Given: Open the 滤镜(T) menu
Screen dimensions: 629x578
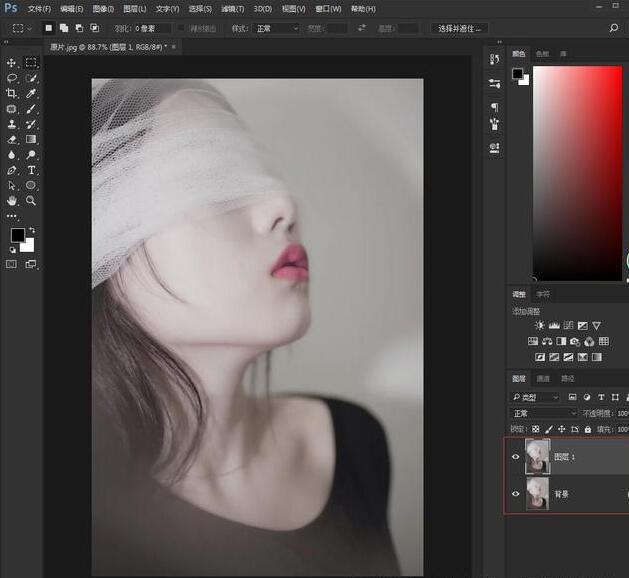Looking at the screenshot, I should [235, 9].
